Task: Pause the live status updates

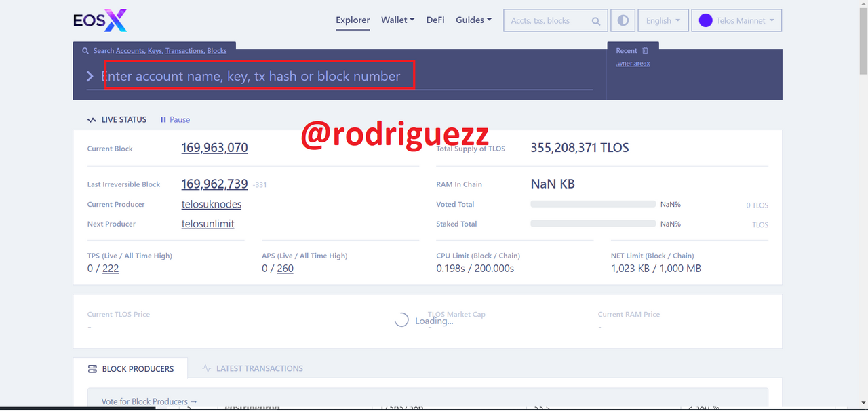Action: tap(175, 119)
